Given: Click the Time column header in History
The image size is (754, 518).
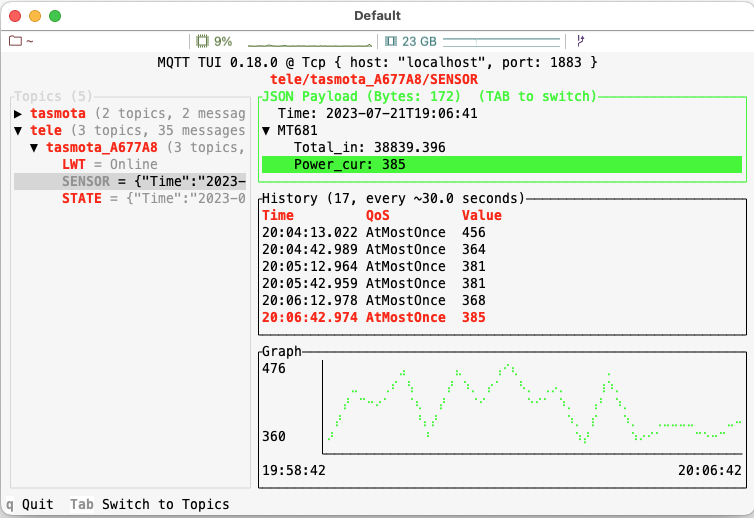Looking at the screenshot, I should click(278, 215).
